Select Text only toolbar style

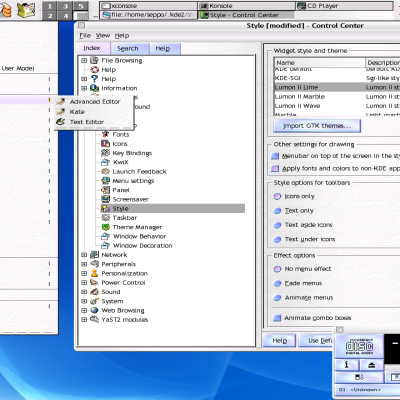[x=277, y=211]
